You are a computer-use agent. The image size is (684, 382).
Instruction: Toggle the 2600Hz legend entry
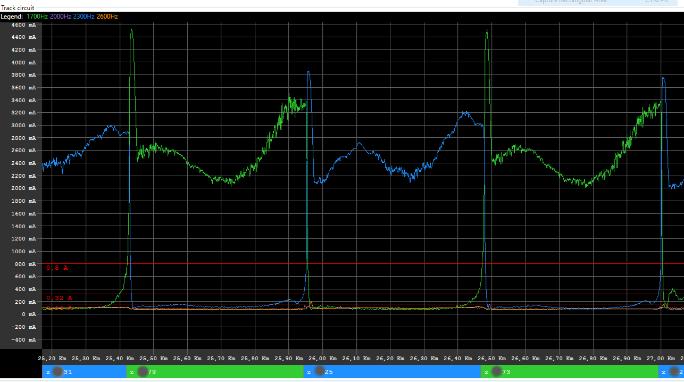pyautogui.click(x=107, y=17)
